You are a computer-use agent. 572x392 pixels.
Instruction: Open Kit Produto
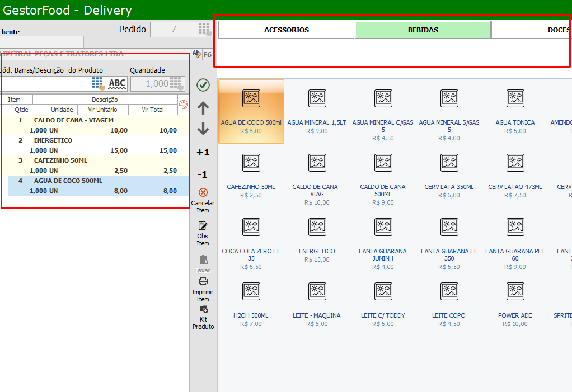[x=203, y=316]
